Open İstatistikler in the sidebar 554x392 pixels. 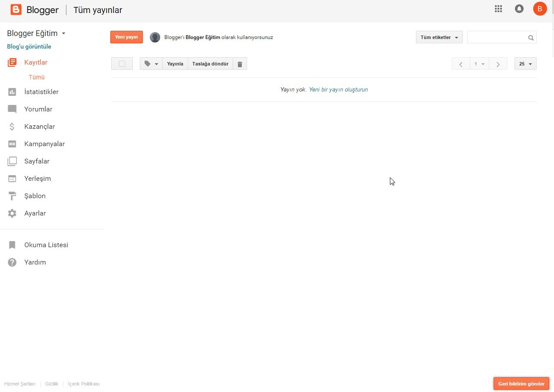41,92
